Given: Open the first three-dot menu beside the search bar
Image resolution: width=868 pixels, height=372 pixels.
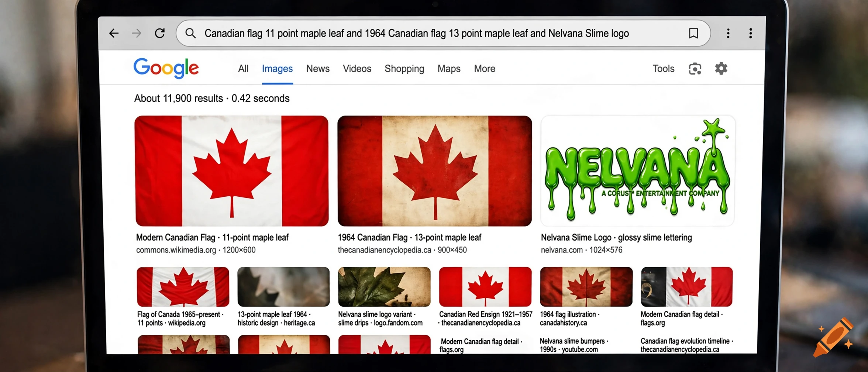Looking at the screenshot, I should click(728, 33).
